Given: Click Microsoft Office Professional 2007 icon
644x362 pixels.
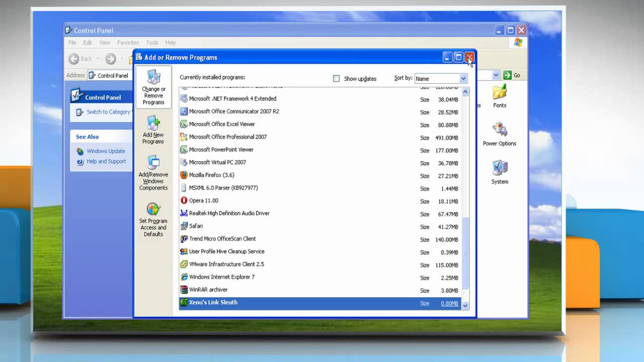Looking at the screenshot, I should coord(184,137).
